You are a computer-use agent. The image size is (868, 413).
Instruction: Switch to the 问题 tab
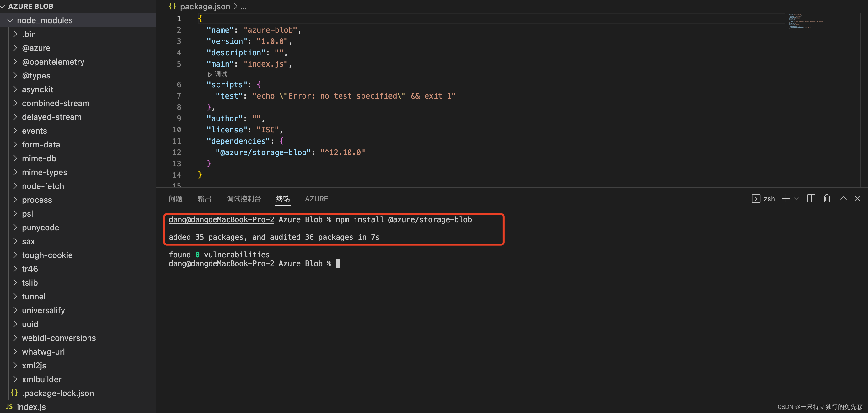175,199
